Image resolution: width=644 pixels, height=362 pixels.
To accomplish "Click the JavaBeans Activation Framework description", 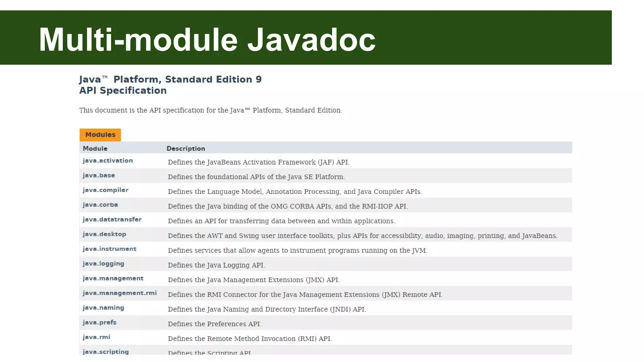I will point(258,162).
